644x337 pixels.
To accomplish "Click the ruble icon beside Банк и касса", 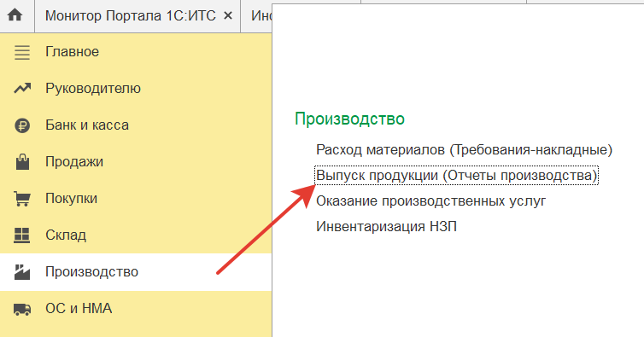I will 22,125.
